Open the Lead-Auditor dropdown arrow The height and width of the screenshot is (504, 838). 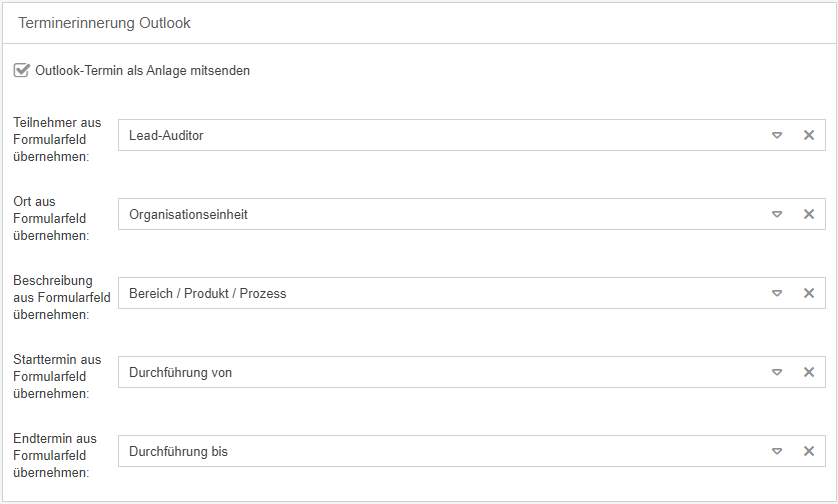point(777,135)
